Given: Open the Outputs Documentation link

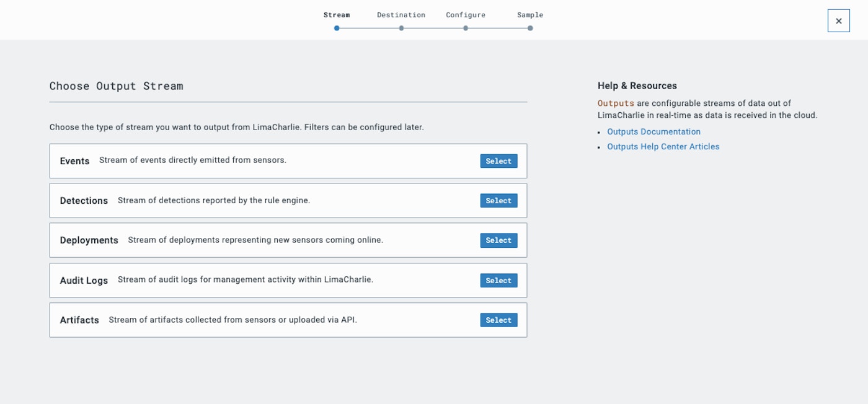Looking at the screenshot, I should click(653, 132).
